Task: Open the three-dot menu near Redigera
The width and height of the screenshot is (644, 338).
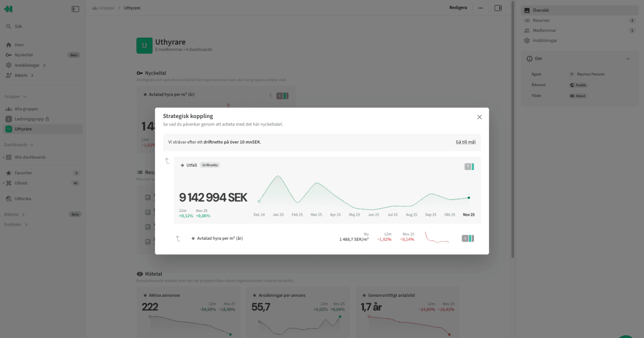Action: 480,8
